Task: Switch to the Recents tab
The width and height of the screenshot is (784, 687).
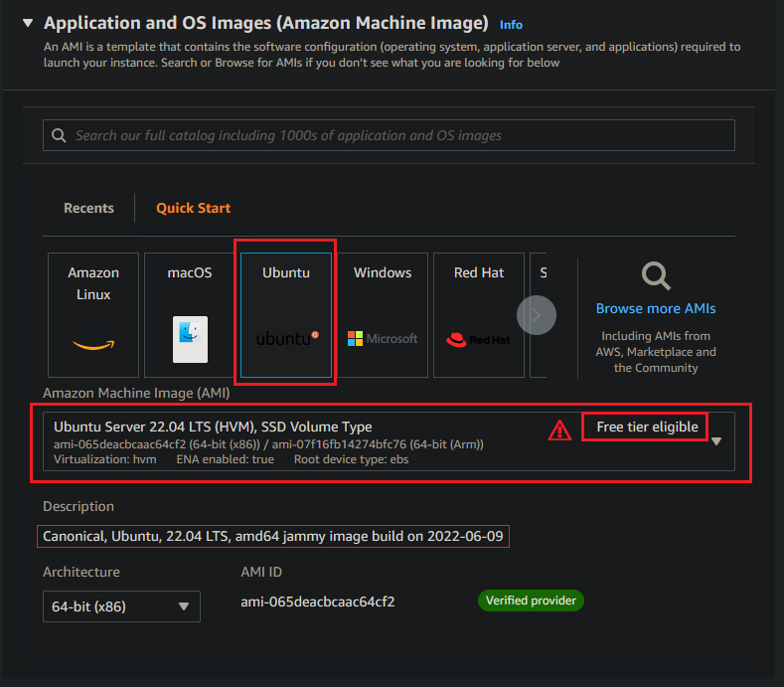Action: (x=88, y=208)
